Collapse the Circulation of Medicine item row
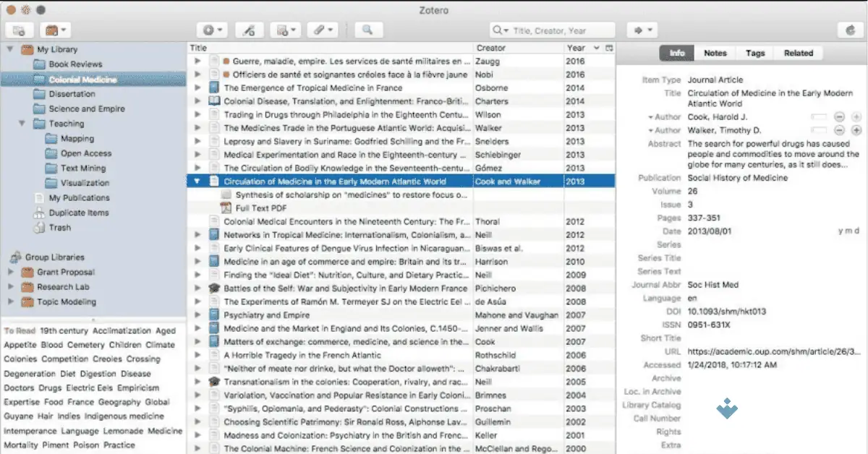 [196, 181]
